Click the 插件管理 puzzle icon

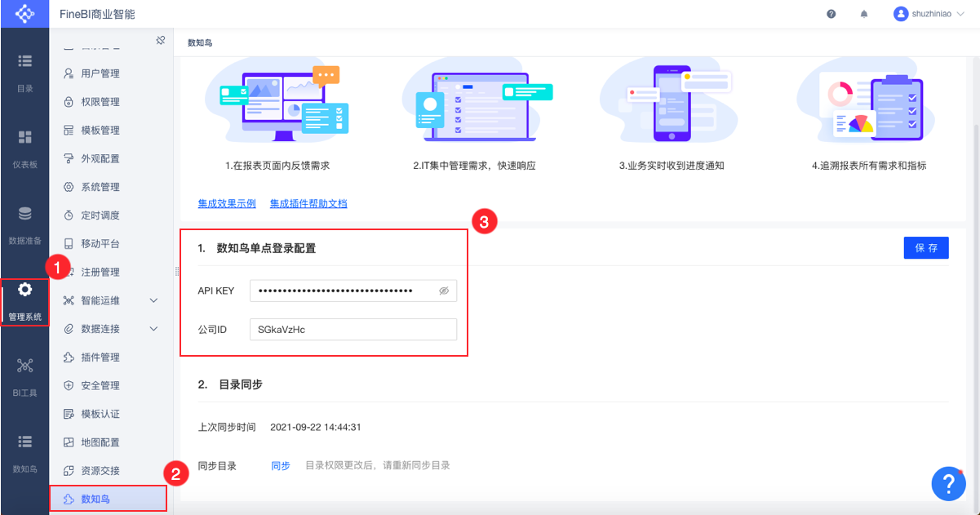69,357
